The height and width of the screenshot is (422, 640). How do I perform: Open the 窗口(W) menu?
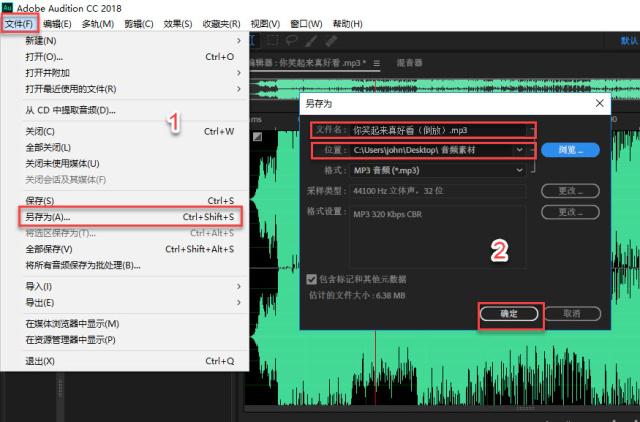(x=306, y=24)
